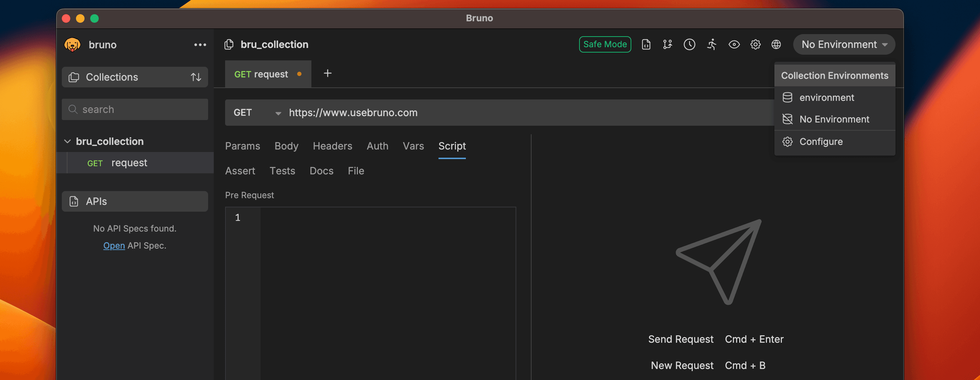Click the collections search field

tap(135, 109)
